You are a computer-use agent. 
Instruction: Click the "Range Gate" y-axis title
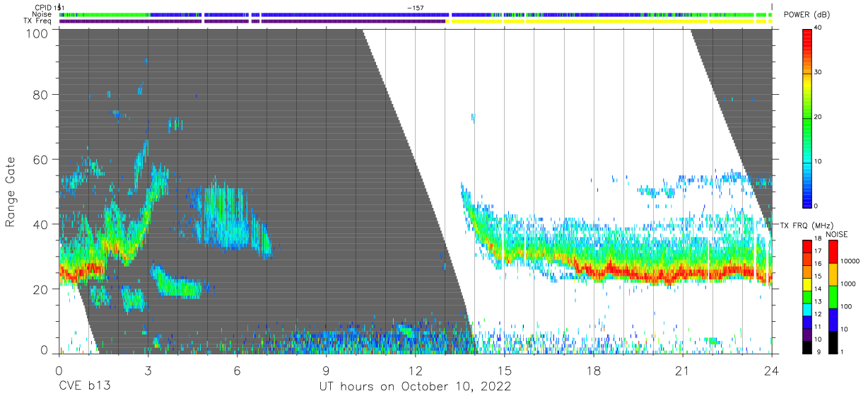click(11, 192)
